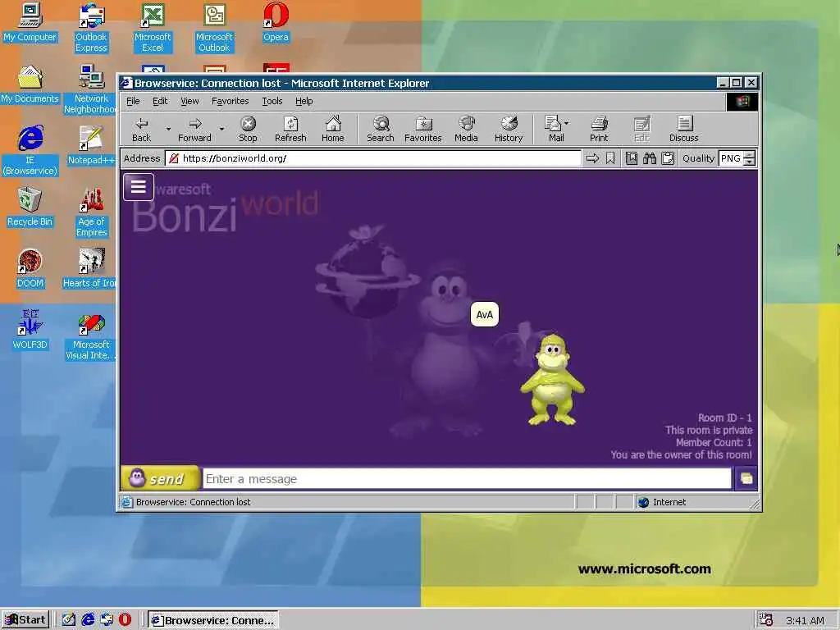Click the 3:41 AM taskbar clock
Image resolution: width=840 pixels, height=630 pixels.
coord(805,620)
